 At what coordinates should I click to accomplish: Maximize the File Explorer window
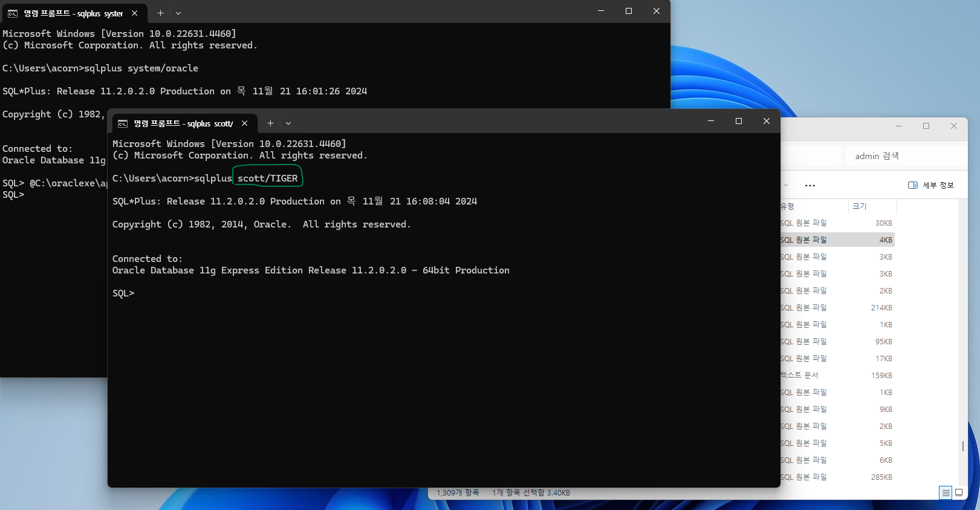tap(926, 126)
